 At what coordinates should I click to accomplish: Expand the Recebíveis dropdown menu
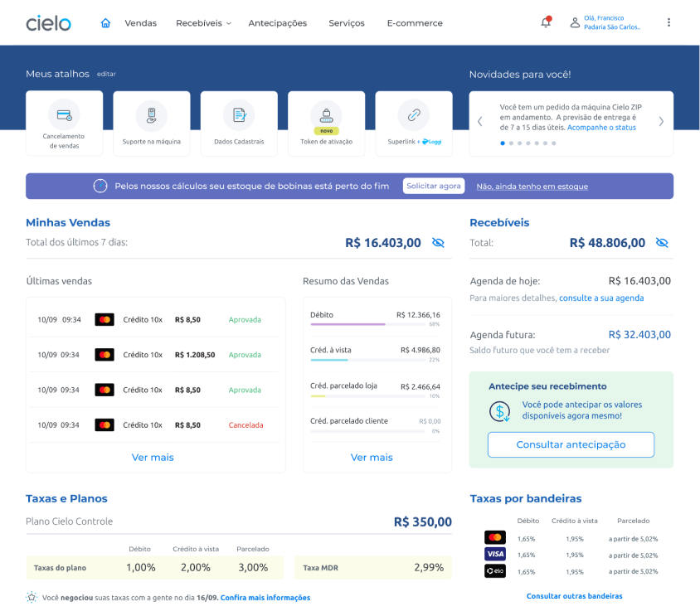[203, 23]
